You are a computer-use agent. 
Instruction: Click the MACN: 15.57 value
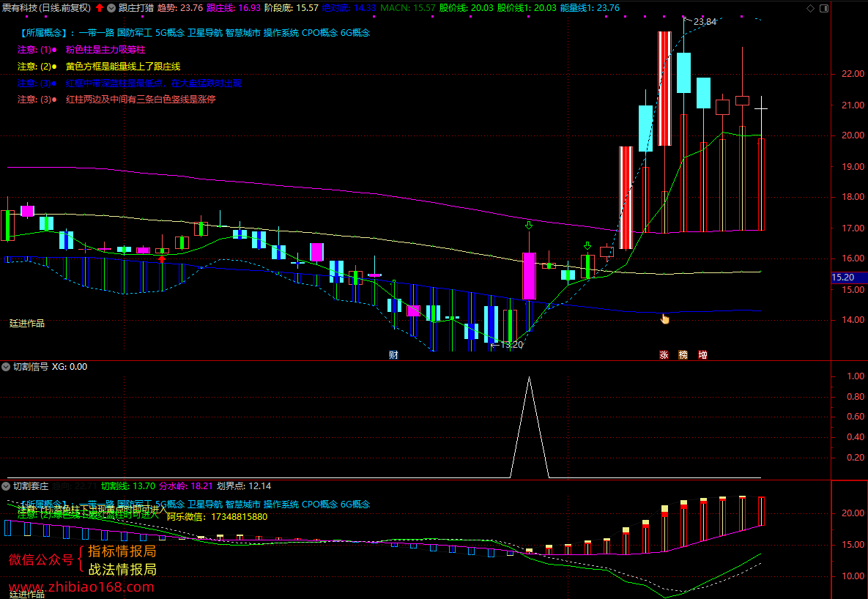tap(408, 8)
